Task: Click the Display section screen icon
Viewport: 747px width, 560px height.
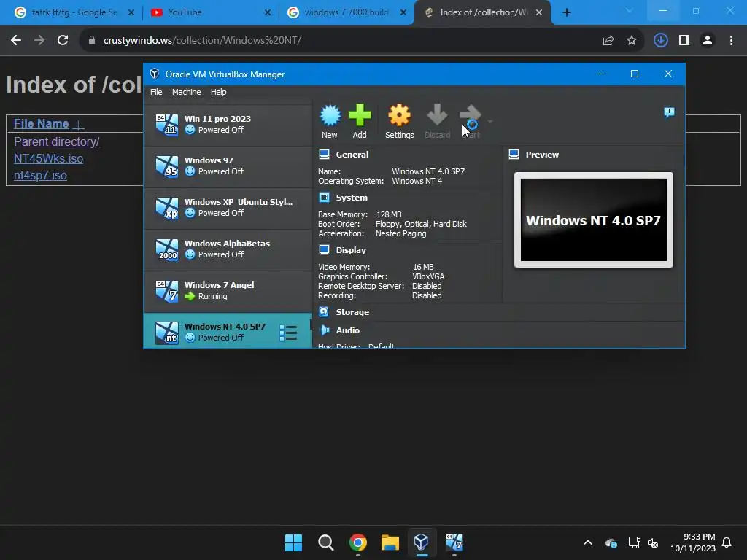Action: (325, 250)
